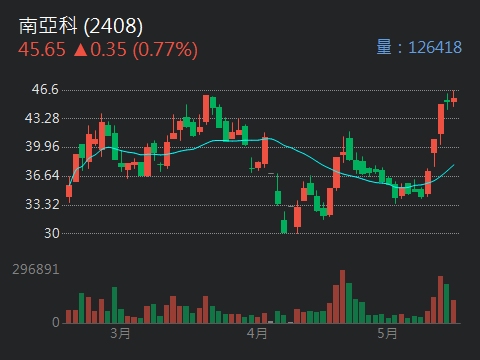This screenshot has width=480, height=360.
Task: Click the first red candlestick on the left
Action: click(69, 191)
